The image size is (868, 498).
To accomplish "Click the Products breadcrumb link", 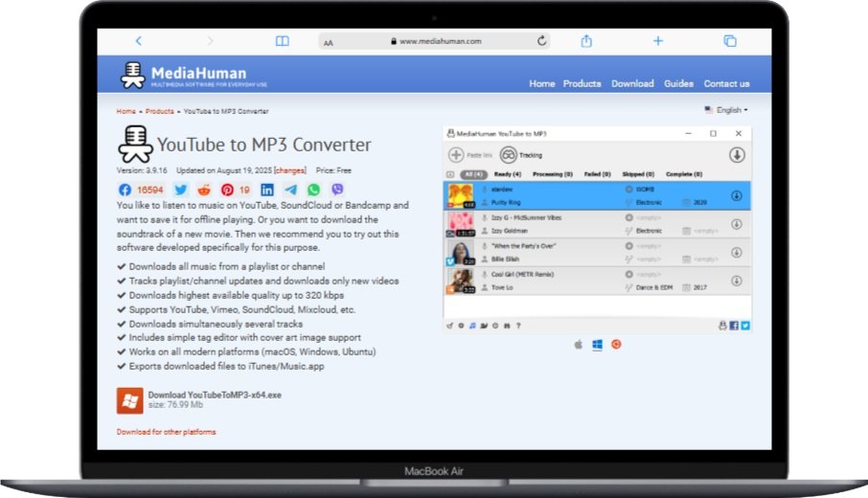I will pos(159,111).
